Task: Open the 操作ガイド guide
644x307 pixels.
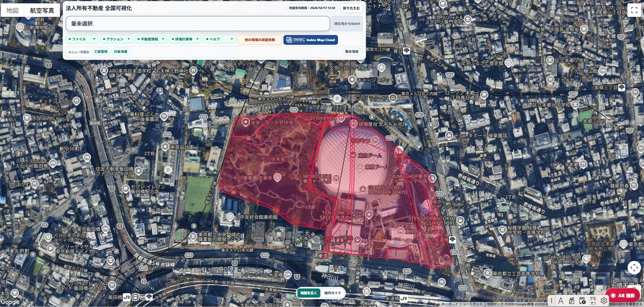Action: pyautogui.click(x=333, y=293)
